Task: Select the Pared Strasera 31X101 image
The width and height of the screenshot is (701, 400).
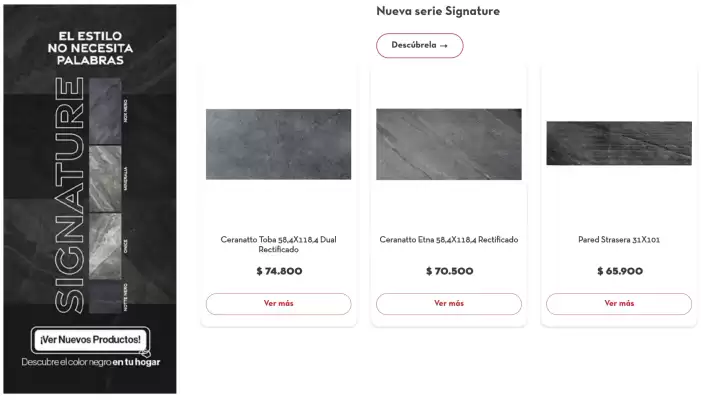Action: point(618,143)
